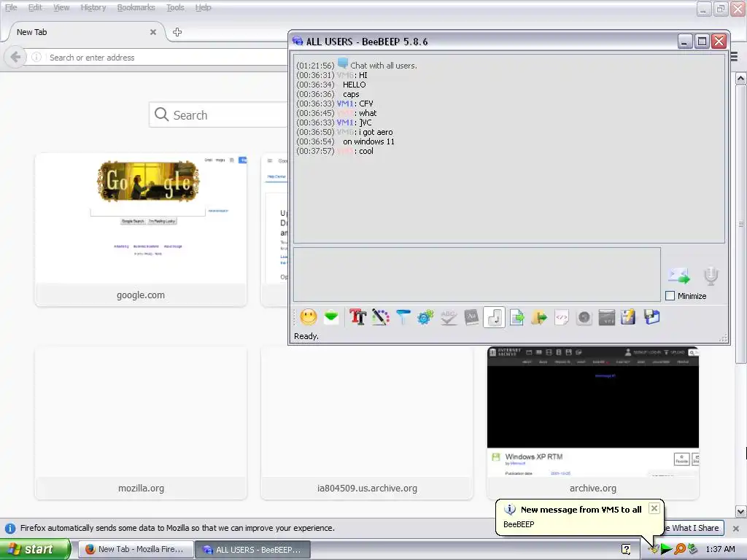747x560 pixels.
Task: Toggle the beep sound music note button
Action: click(494, 317)
